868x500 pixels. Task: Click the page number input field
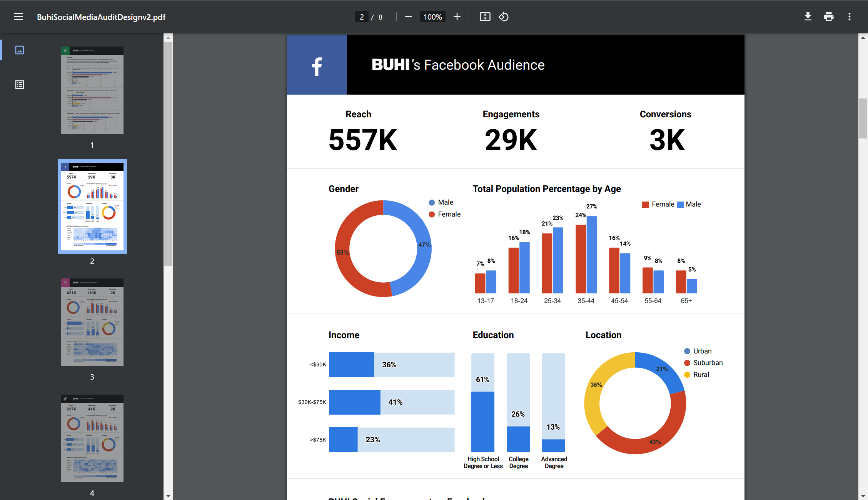click(x=362, y=17)
